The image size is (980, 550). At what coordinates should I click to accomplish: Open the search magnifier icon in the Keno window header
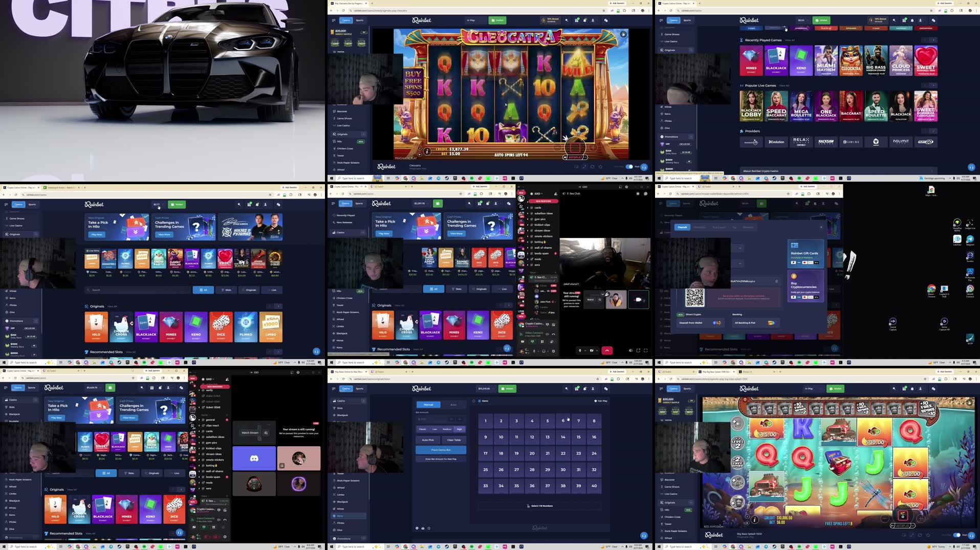(x=567, y=388)
